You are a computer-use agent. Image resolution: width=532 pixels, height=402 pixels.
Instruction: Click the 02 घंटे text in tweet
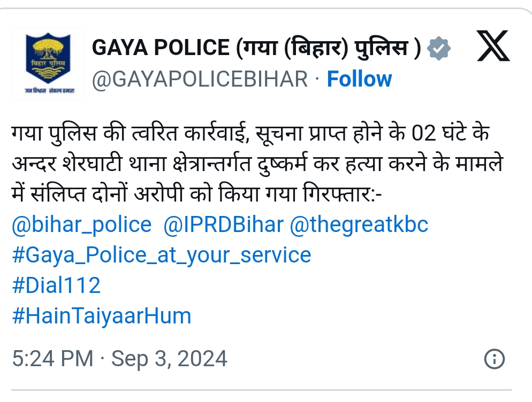pos(439,133)
